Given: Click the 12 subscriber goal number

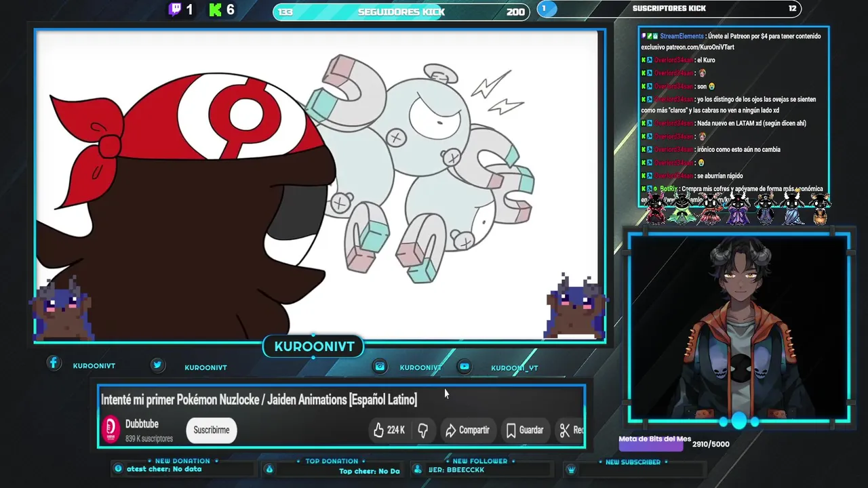Looking at the screenshot, I should [x=792, y=8].
